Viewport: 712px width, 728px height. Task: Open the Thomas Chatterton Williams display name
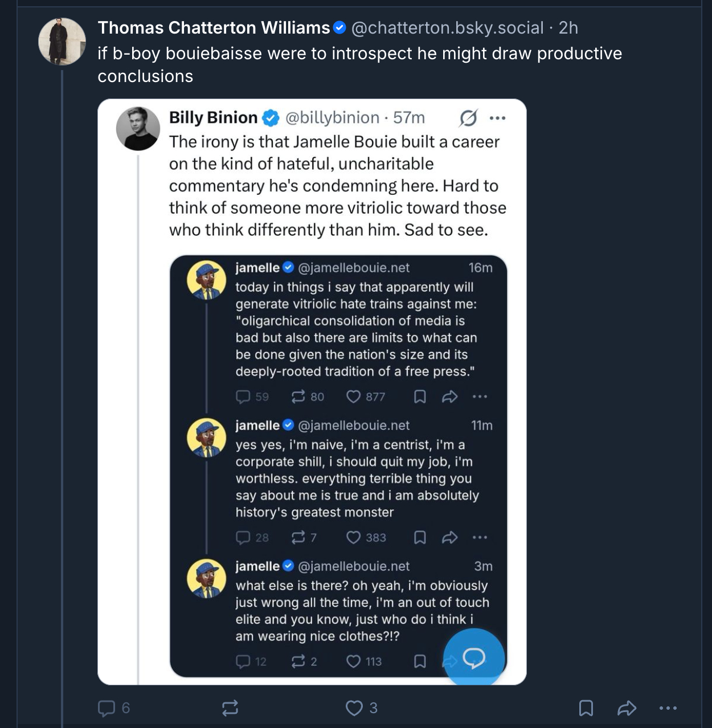(x=214, y=27)
